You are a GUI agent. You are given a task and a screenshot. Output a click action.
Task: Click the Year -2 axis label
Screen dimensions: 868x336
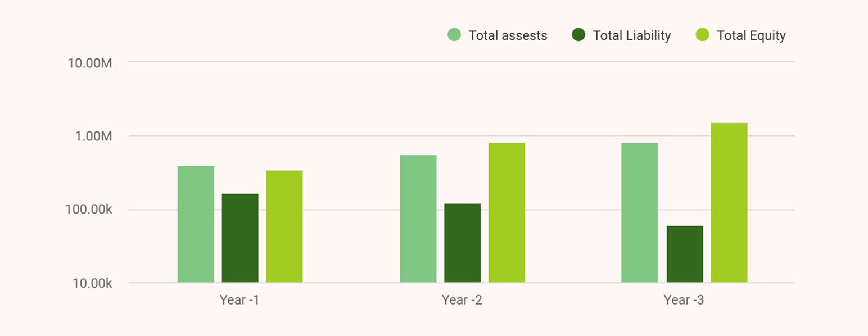point(461,300)
